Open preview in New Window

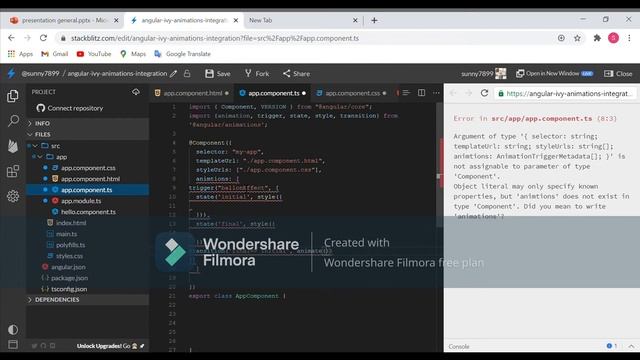tap(554, 73)
